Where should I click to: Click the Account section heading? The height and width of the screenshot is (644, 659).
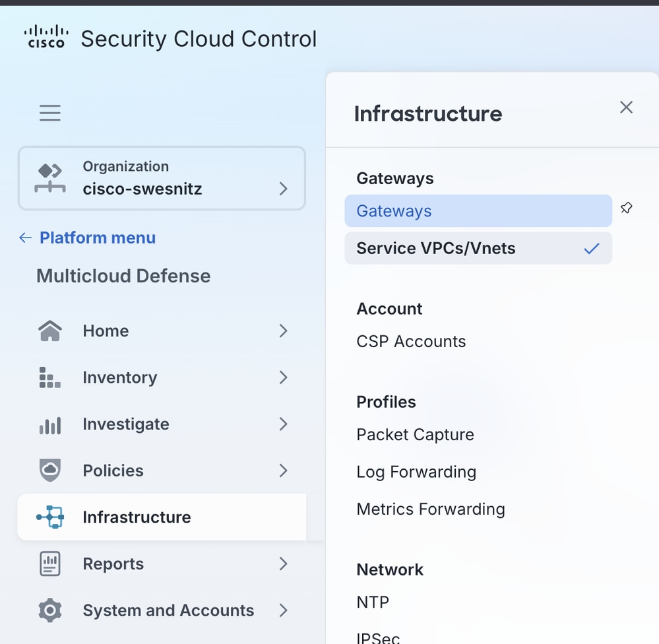tap(390, 309)
